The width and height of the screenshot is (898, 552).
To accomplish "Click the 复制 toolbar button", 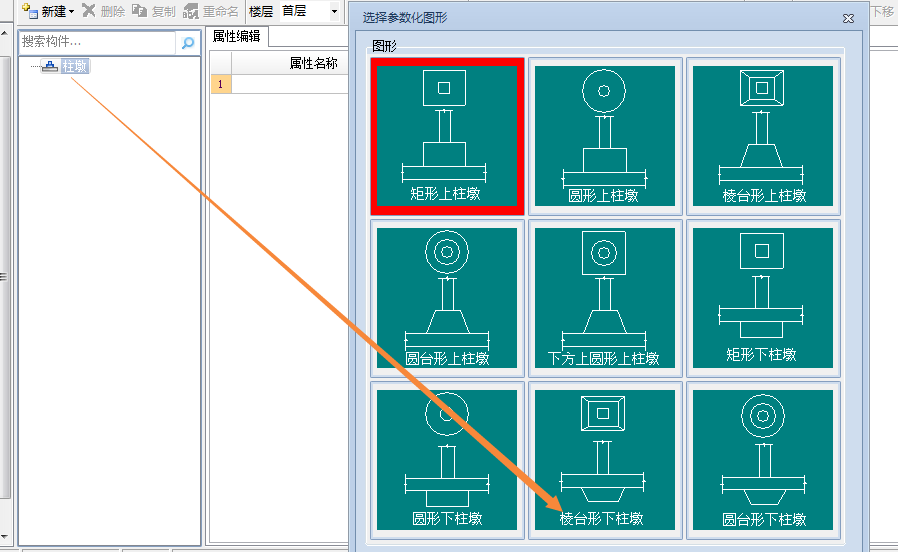I will [153, 11].
